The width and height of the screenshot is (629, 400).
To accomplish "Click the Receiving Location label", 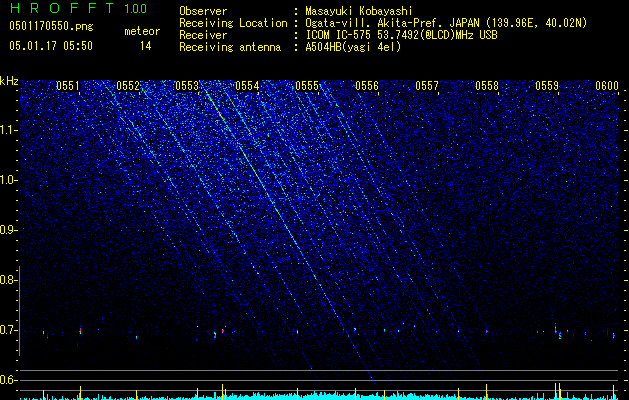I will [233, 23].
